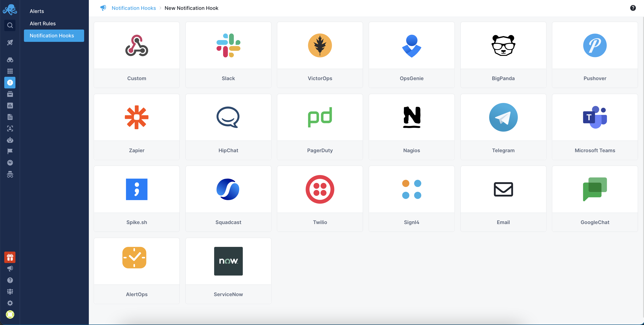Click the Alerts menu item
The height and width of the screenshot is (325, 644).
(36, 11)
